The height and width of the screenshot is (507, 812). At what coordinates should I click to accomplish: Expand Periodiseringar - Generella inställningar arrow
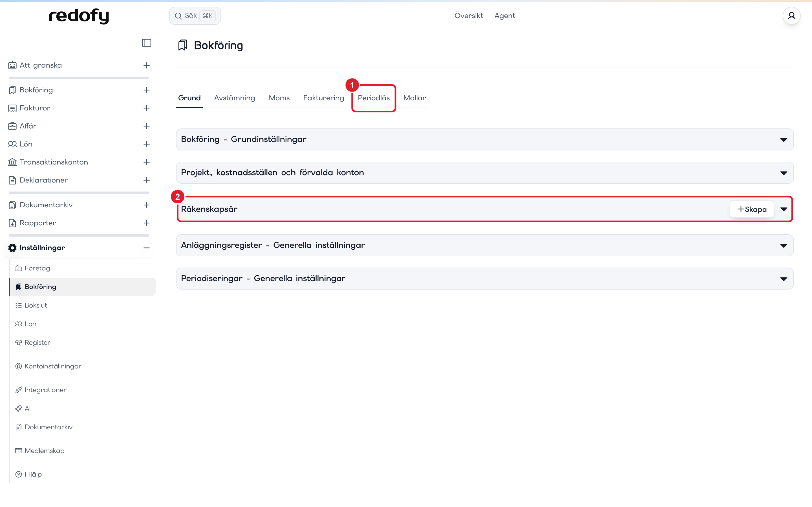click(x=784, y=279)
